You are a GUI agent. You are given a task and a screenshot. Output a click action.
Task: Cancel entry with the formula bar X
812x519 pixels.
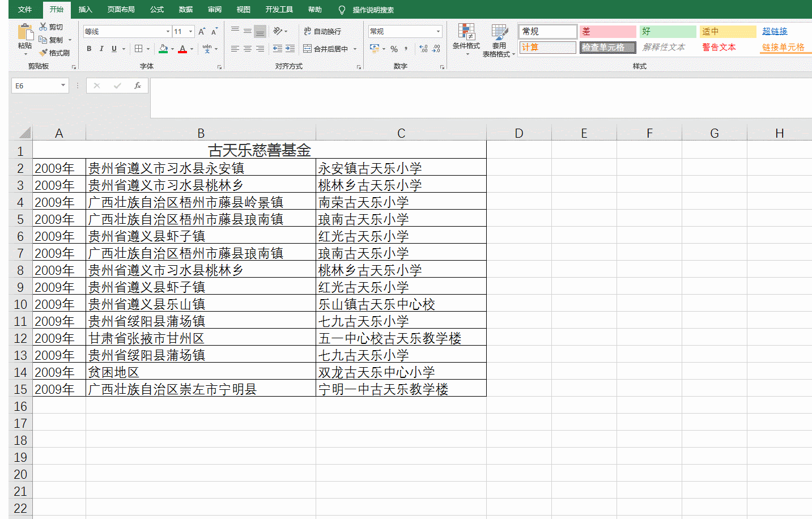(x=97, y=86)
